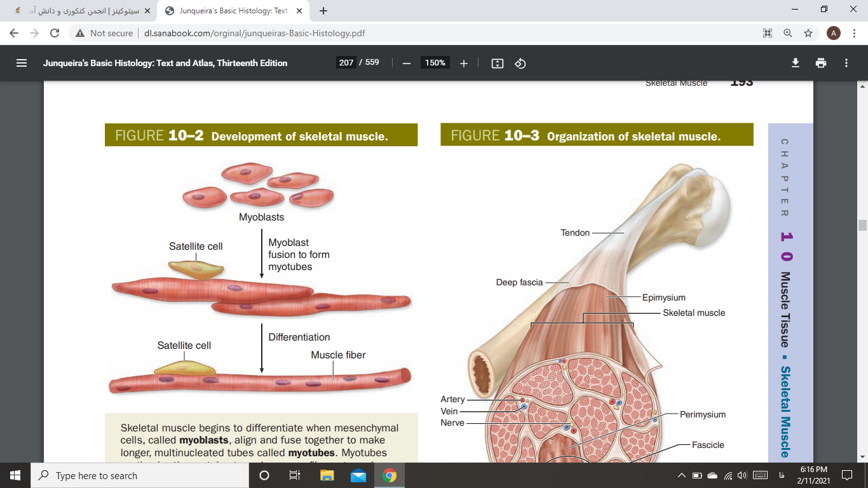This screenshot has height=488, width=868.
Task: Open the Mail app on the taskbar
Action: click(x=358, y=475)
